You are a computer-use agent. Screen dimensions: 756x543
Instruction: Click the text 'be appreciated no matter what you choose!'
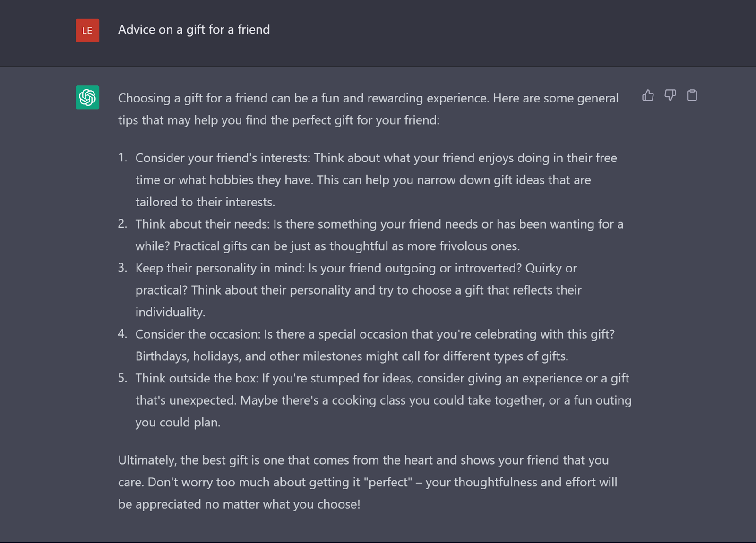239,504
